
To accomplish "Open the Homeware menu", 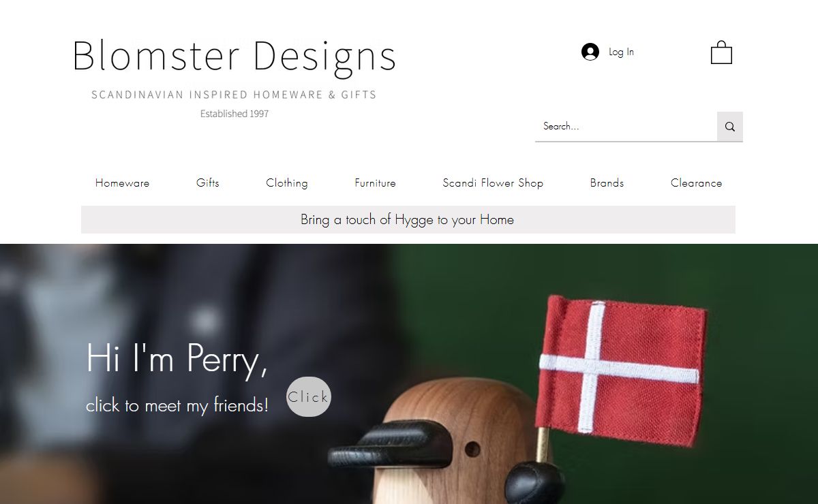I will tap(123, 183).
